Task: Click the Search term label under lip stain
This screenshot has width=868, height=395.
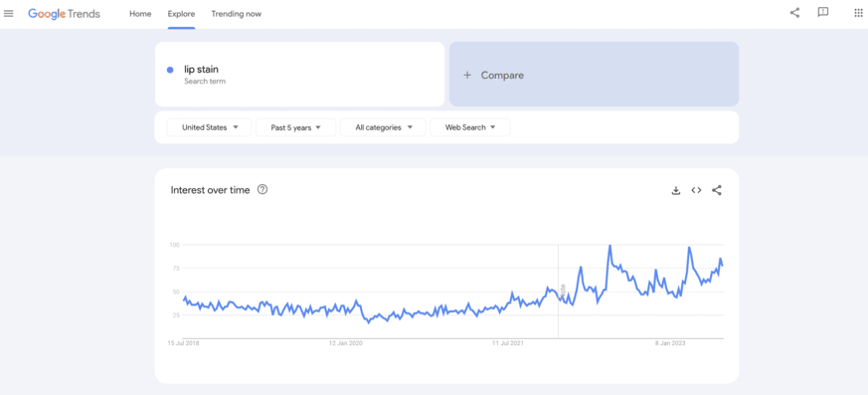Action: 205,82
